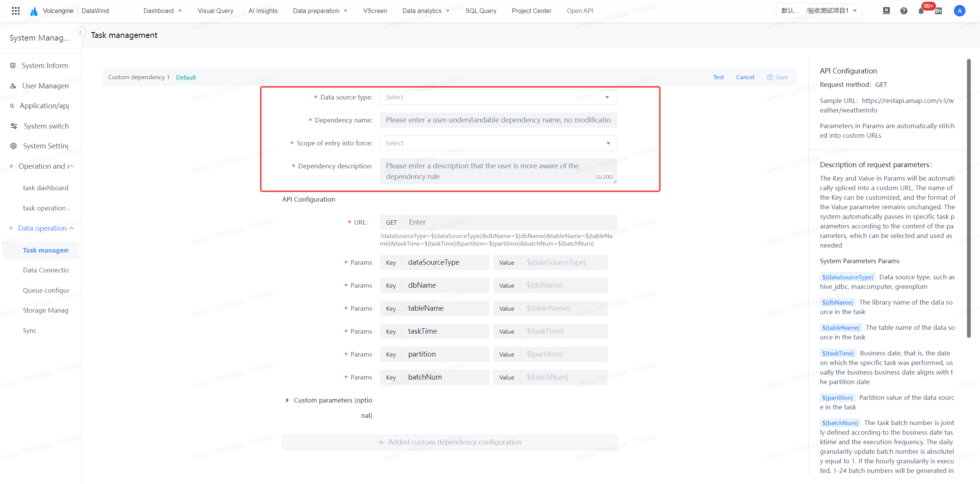Open the project selector dropdown
Viewport: 980px width, 484px height.
819,11
